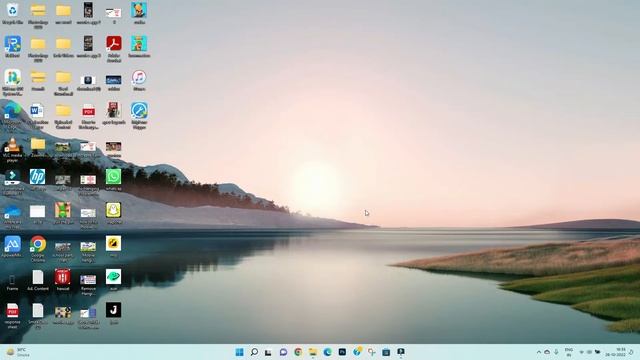Open the Chat icon in the taskbar
This screenshot has width=640, height=360.
283,352
